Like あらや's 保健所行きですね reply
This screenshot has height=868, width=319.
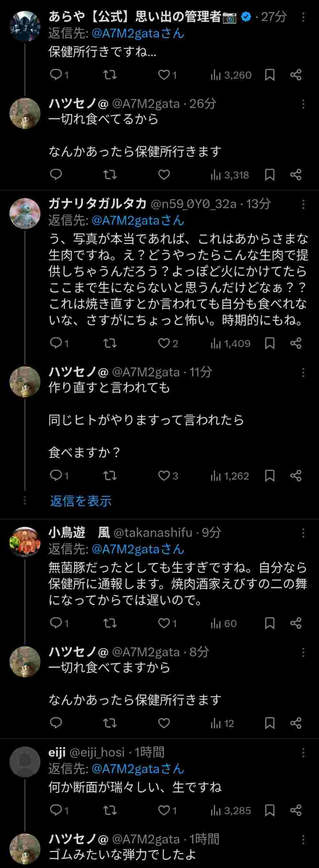[x=164, y=75]
